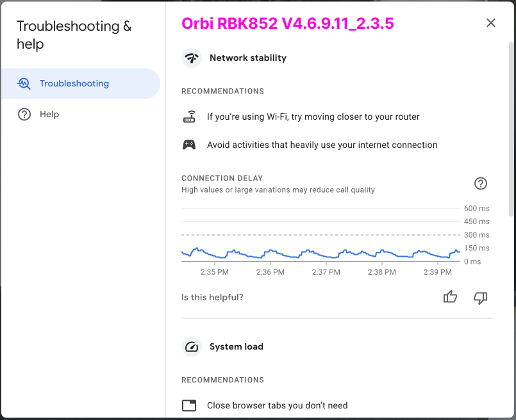
Task: Click the browser tab icon beside Close browser tabs
Action: [x=189, y=405]
